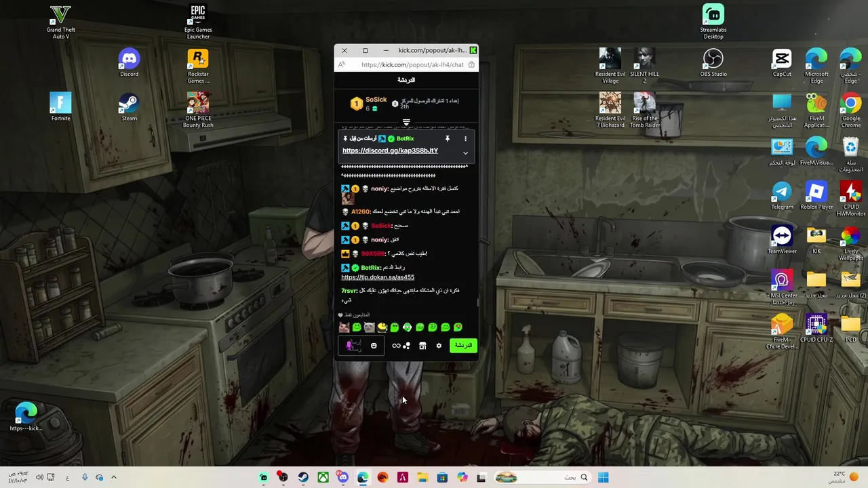This screenshot has width=868, height=488.
Task: Launch Streamlabs Desktop from the desktop
Action: [x=713, y=22]
